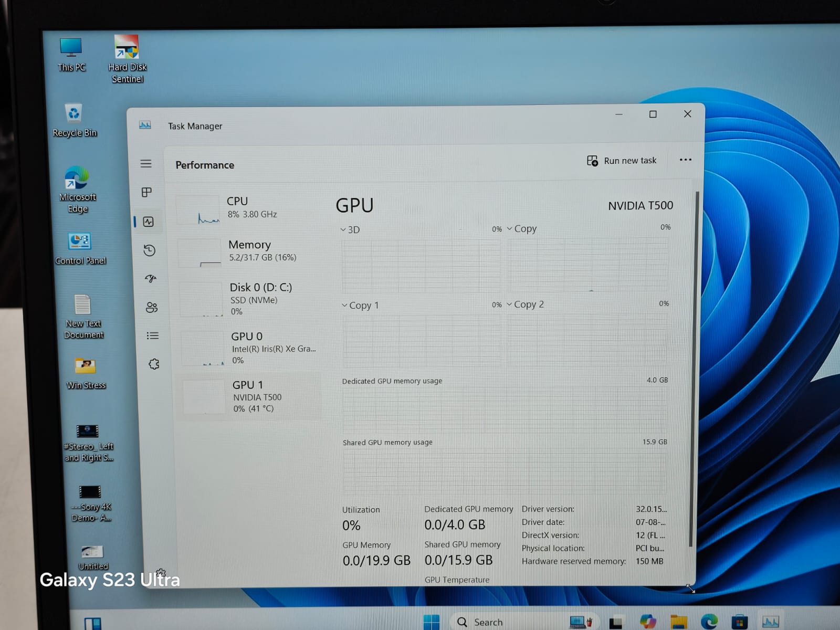Click the Run new task button label
This screenshot has width=840, height=630.
coord(630,161)
